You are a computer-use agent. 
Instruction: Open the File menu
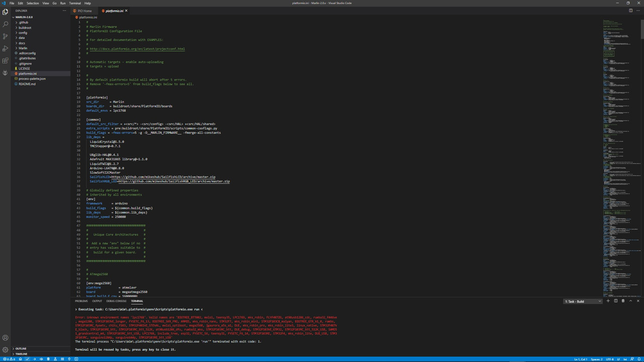click(x=12, y=3)
